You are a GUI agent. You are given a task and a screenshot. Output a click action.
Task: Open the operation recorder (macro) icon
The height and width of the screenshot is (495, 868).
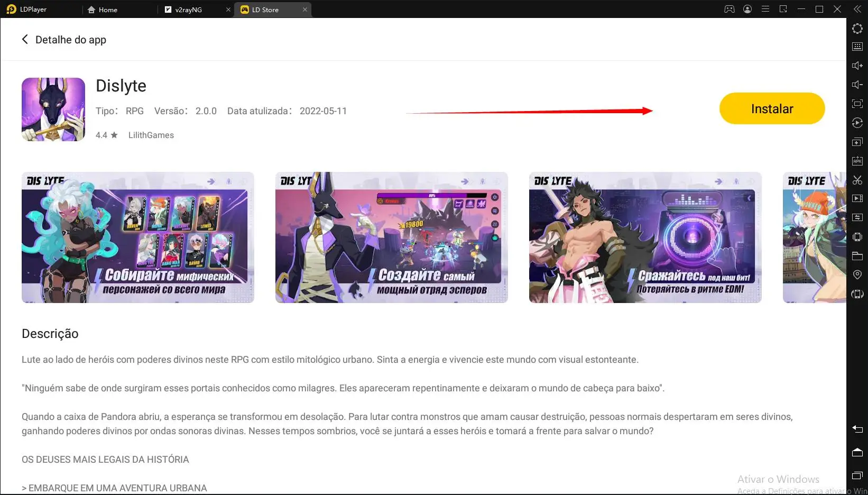(x=857, y=123)
